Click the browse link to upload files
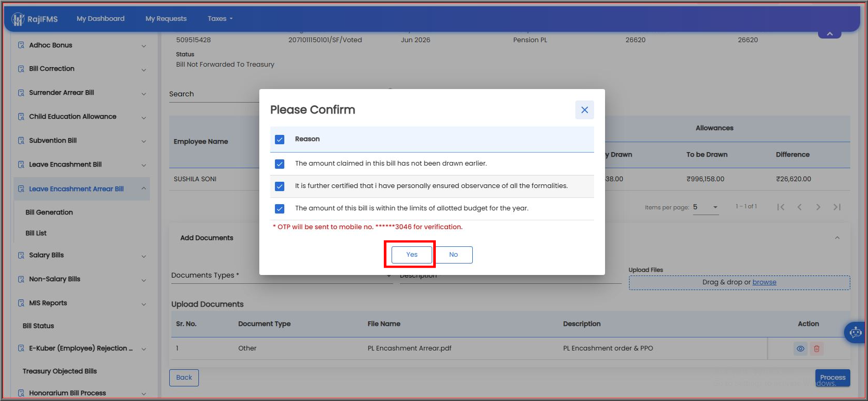Viewport: 868px width, 401px height. coord(764,282)
